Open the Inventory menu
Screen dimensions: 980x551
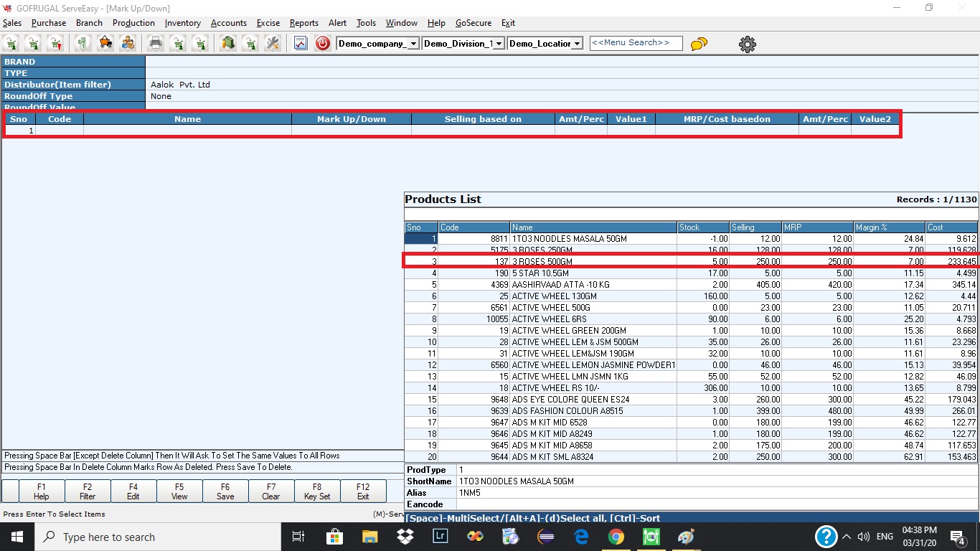click(x=182, y=23)
